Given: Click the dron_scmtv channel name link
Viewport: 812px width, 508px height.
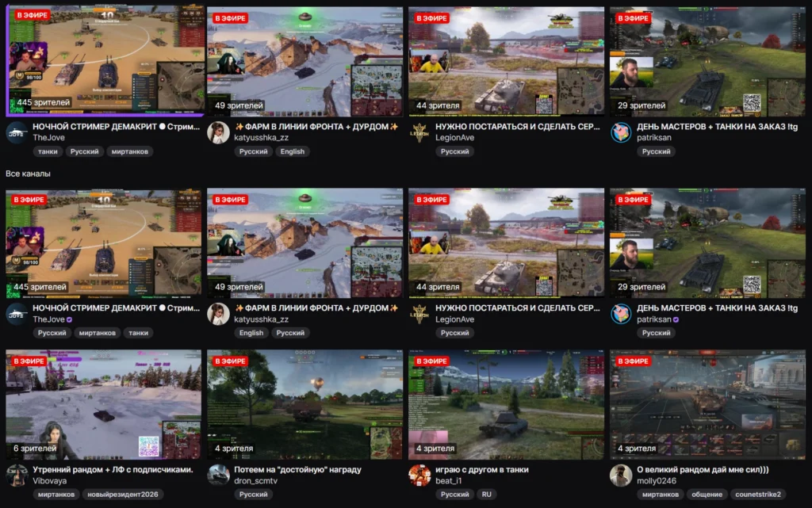Looking at the screenshot, I should tap(256, 481).
